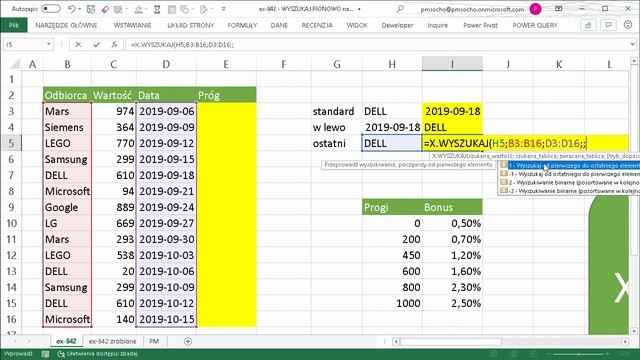
Task: Click the search magnifier icon in title bar
Action: [400, 9]
